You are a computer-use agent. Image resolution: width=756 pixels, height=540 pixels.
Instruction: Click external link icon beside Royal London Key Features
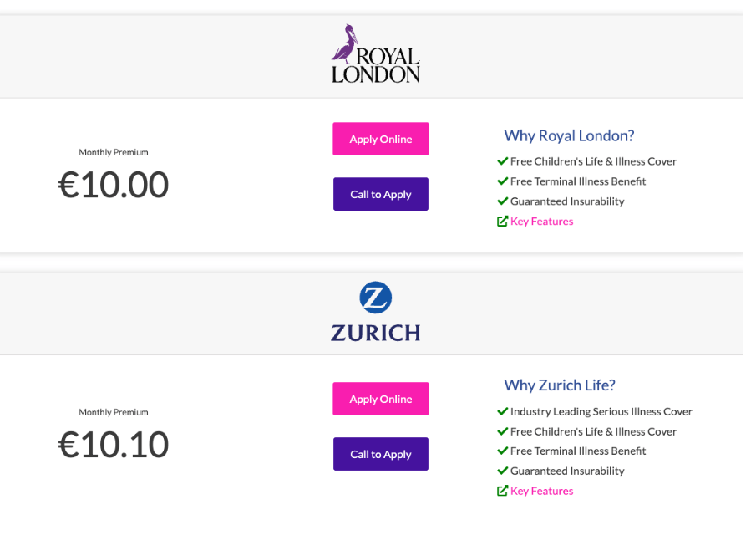coord(502,222)
